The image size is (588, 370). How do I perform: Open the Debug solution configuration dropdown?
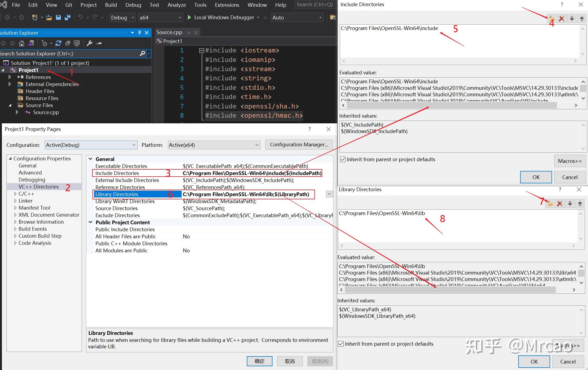click(x=122, y=18)
